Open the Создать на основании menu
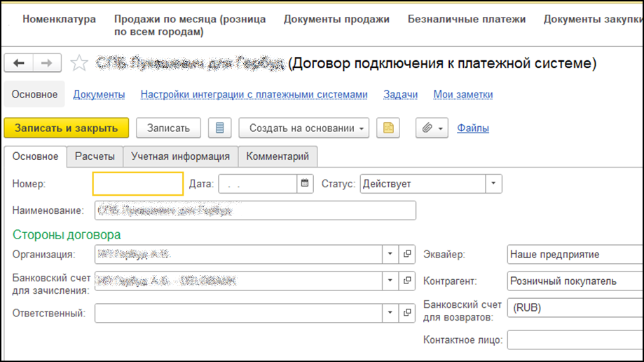Image resolution: width=644 pixels, height=362 pixels. point(304,128)
